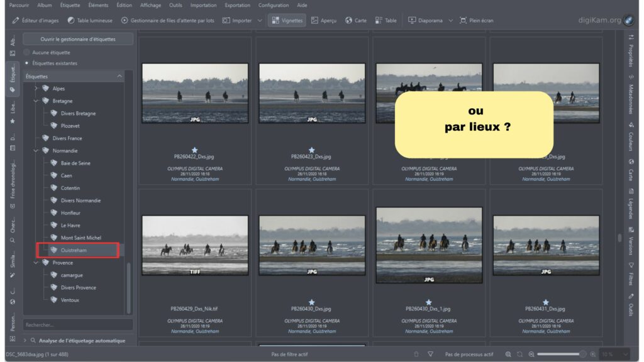Open the Éditeur d'images tool
Image resolution: width=644 pixels, height=362 pixels.
tap(36, 20)
